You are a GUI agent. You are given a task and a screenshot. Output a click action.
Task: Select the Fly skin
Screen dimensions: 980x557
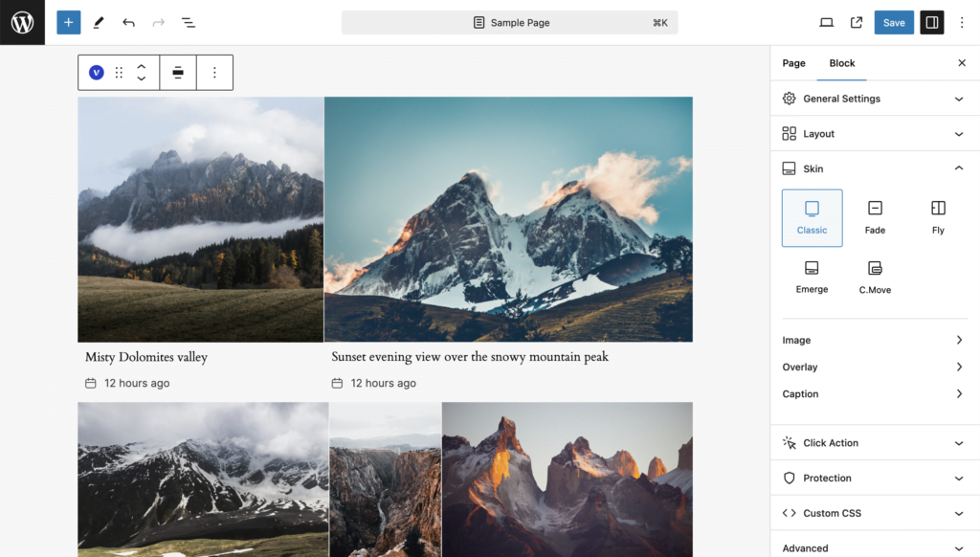pyautogui.click(x=938, y=217)
